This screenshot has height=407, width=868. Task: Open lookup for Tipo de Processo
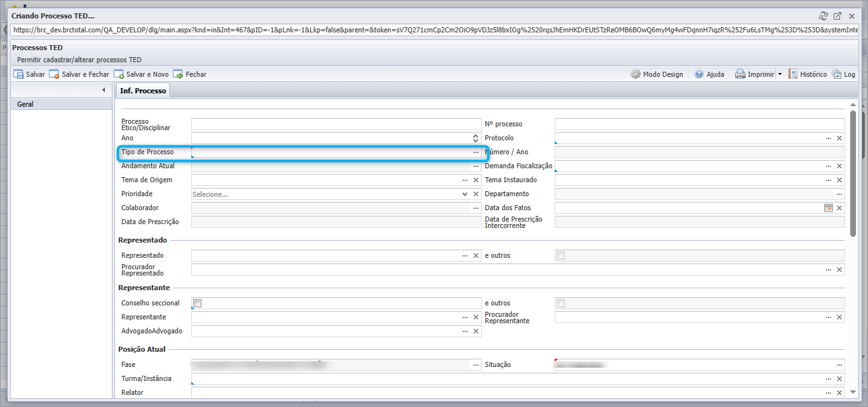475,152
